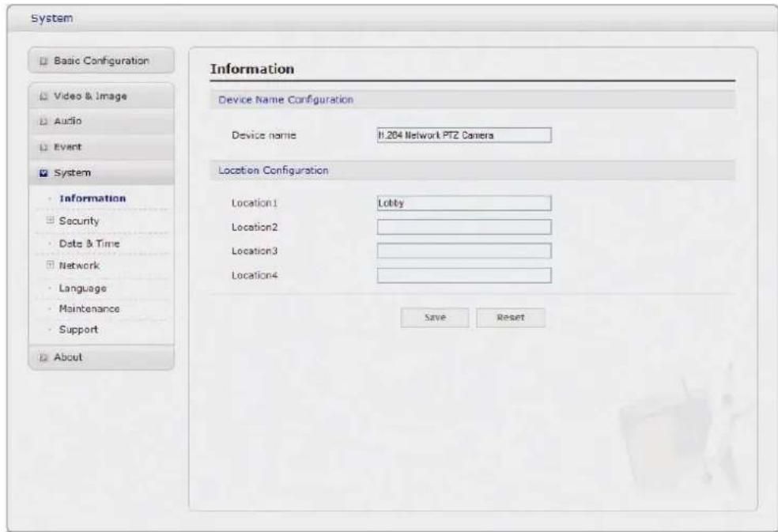Click the System checked square icon

click(x=43, y=173)
